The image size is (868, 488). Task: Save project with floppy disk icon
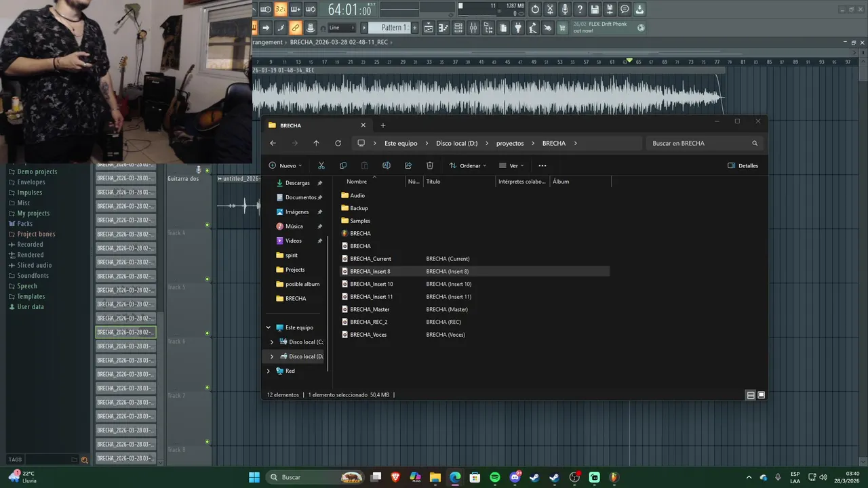[x=595, y=9]
